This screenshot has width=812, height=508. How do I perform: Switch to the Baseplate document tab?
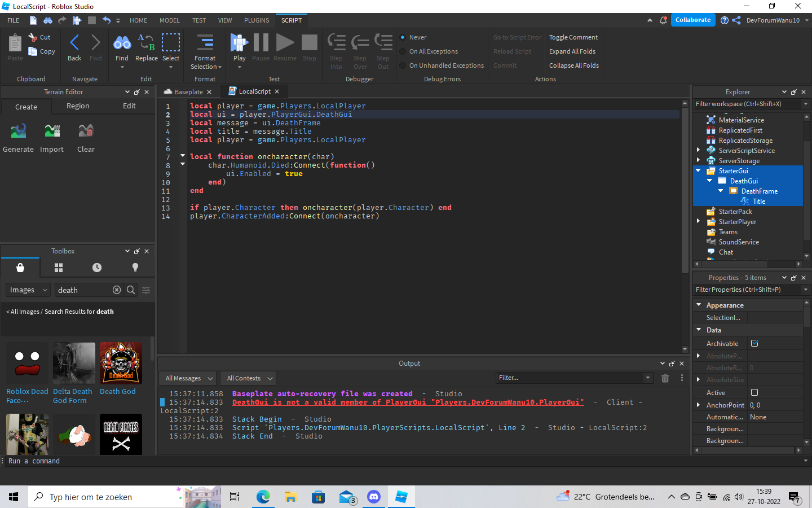pyautogui.click(x=188, y=92)
